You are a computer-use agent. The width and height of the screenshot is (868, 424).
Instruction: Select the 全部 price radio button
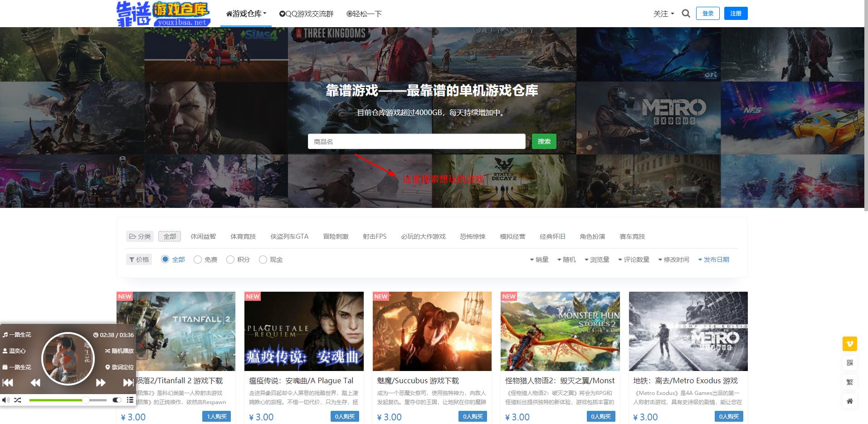[166, 260]
